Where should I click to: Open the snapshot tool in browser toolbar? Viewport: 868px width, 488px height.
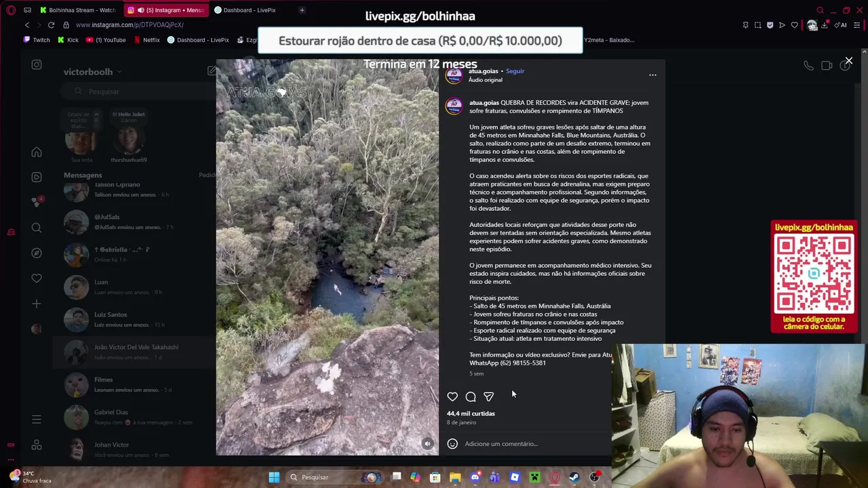(x=757, y=25)
